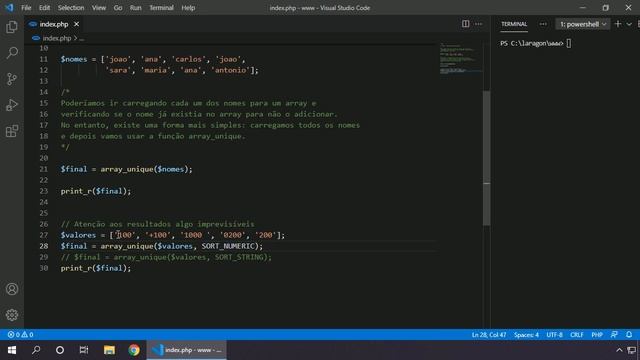Viewport: 640px width, 360px height.
Task: Click the VS Code index.php taskbar button
Action: click(x=187, y=350)
